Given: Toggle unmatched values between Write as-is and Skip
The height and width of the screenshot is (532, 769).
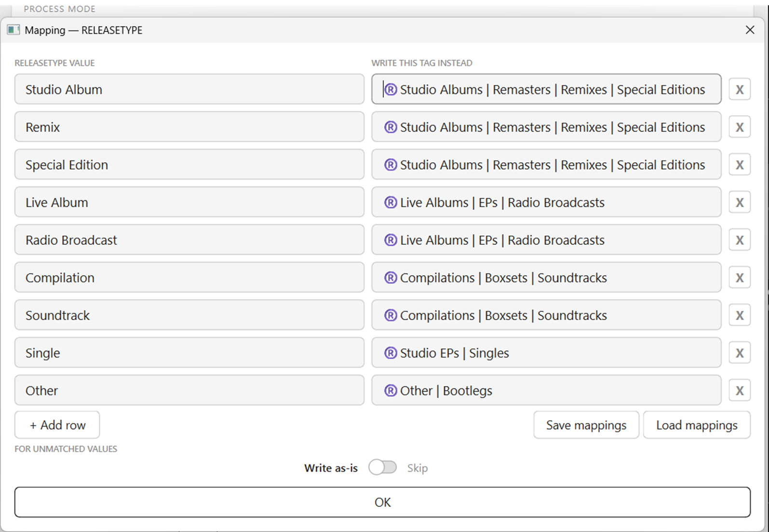Looking at the screenshot, I should tap(382, 467).
